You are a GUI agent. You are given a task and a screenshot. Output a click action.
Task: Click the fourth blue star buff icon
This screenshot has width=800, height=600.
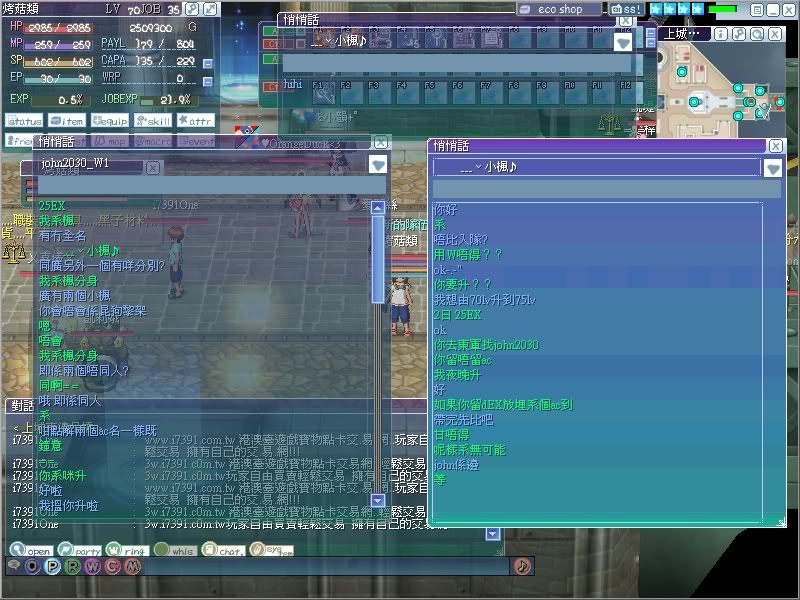point(697,9)
